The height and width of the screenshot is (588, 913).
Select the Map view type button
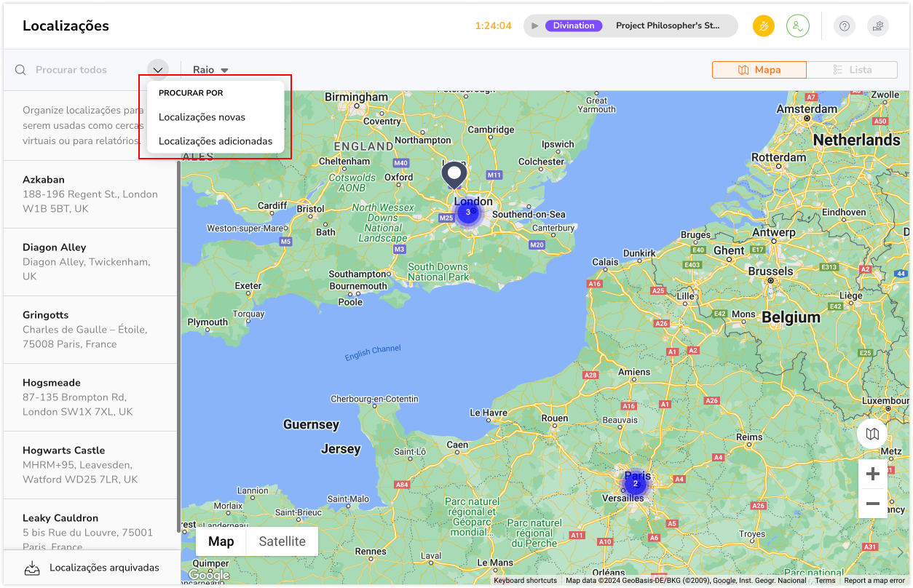click(x=221, y=541)
